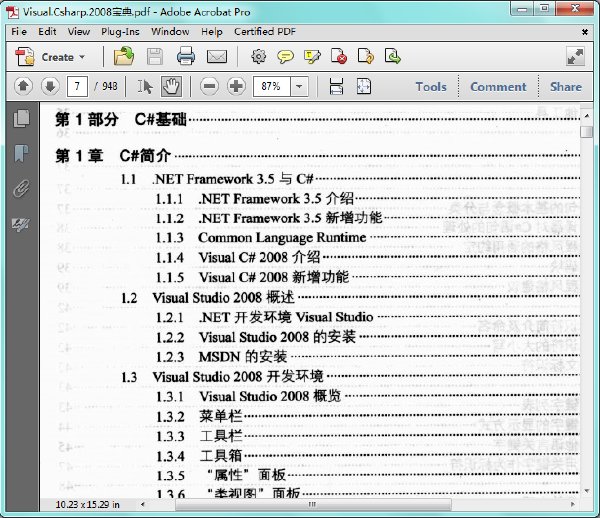Screen dimensions: 600x518
Task: Click vertical scrollbar down arrow
Action: click(587, 491)
